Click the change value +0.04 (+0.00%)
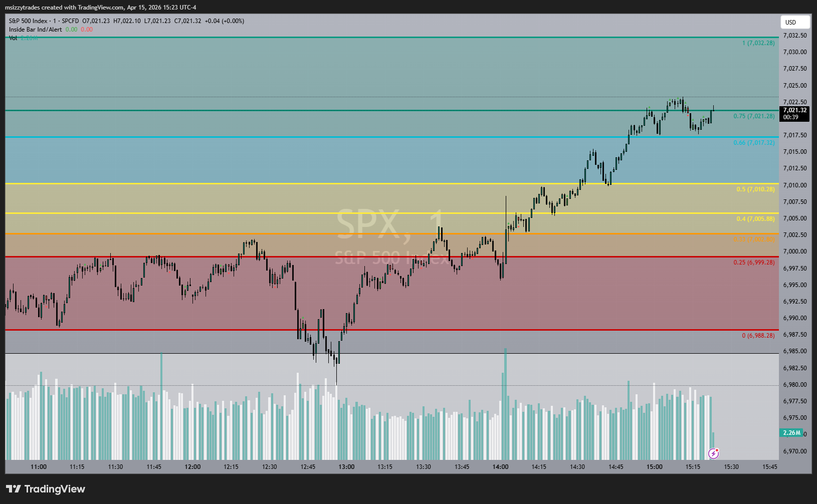817x504 pixels. pyautogui.click(x=225, y=21)
